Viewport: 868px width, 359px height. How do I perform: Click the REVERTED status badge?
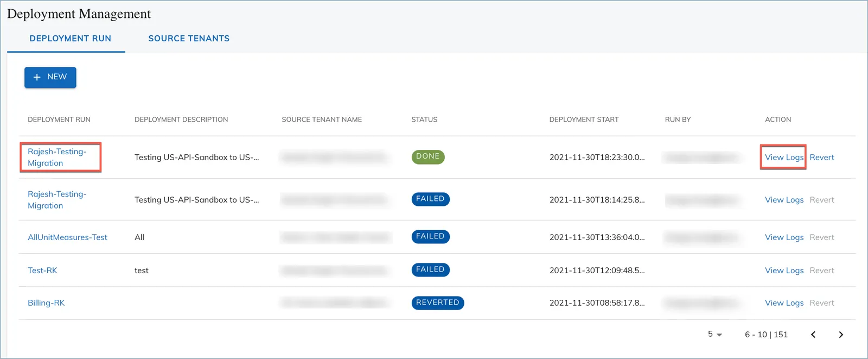tap(438, 303)
